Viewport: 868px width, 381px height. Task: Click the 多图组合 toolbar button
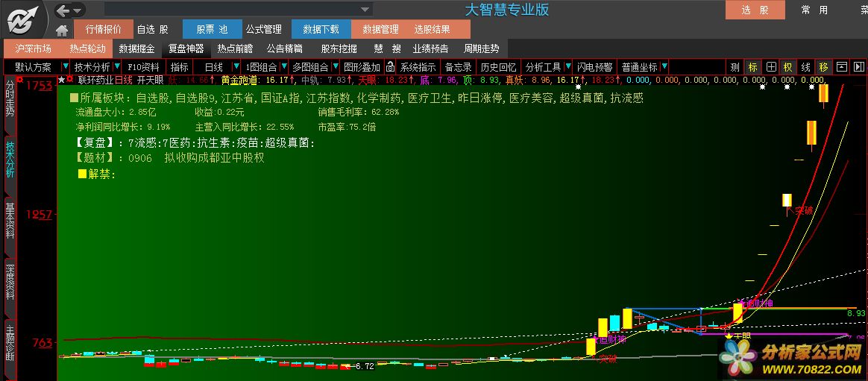pos(310,67)
